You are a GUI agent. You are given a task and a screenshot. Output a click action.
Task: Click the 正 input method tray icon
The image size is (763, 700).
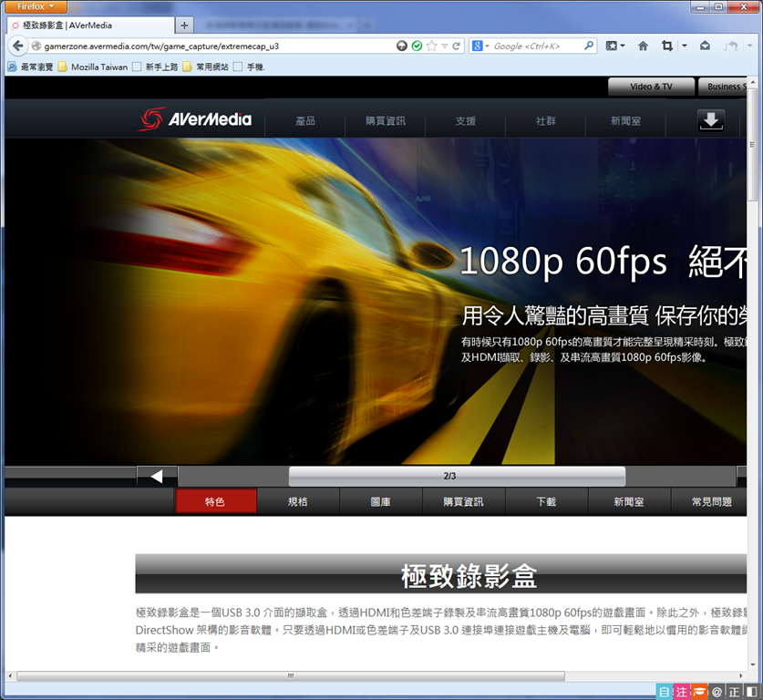(735, 692)
